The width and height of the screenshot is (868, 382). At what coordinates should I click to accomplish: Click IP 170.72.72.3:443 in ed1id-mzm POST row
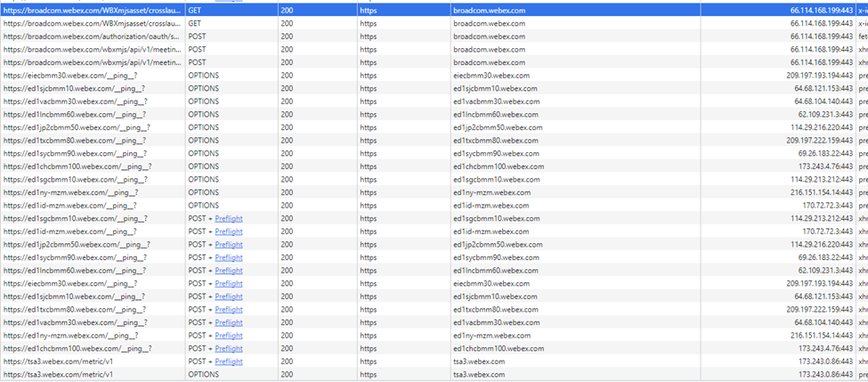tap(828, 232)
